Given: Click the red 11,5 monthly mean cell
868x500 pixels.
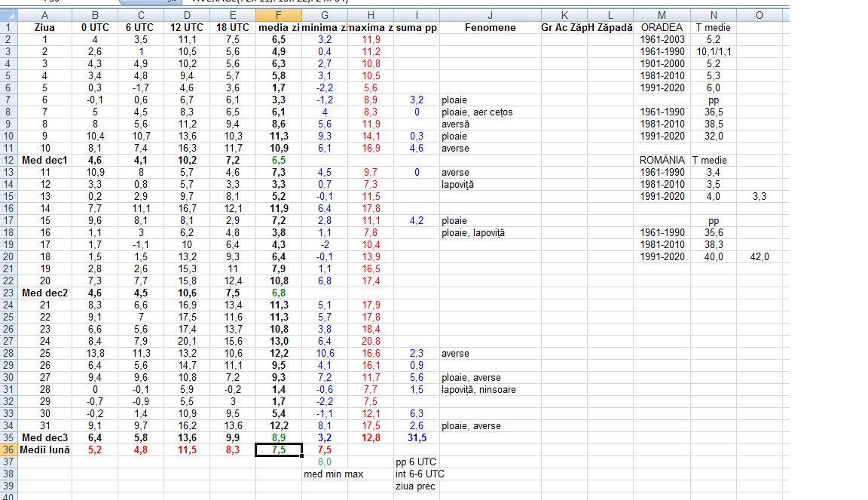Looking at the screenshot, I should point(187,449).
